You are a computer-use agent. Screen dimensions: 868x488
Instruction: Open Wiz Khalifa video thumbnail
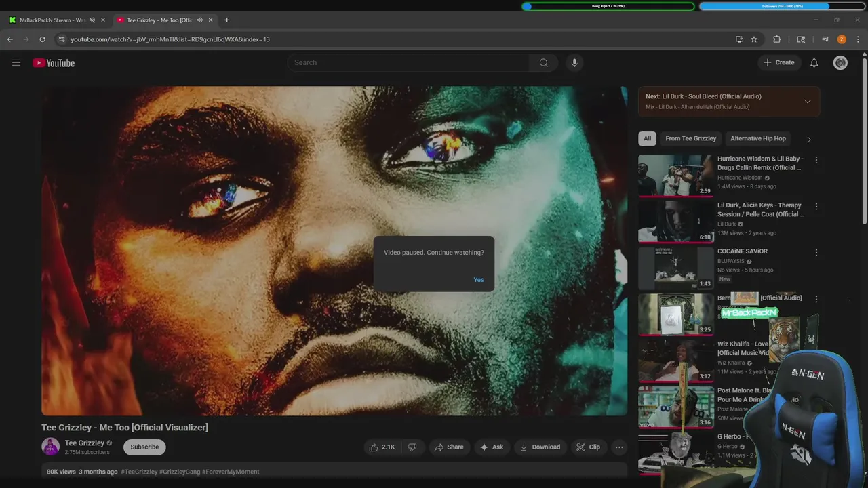pos(675,361)
